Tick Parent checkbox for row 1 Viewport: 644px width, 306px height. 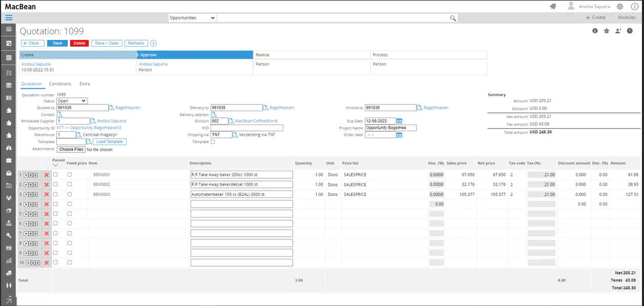55,175
